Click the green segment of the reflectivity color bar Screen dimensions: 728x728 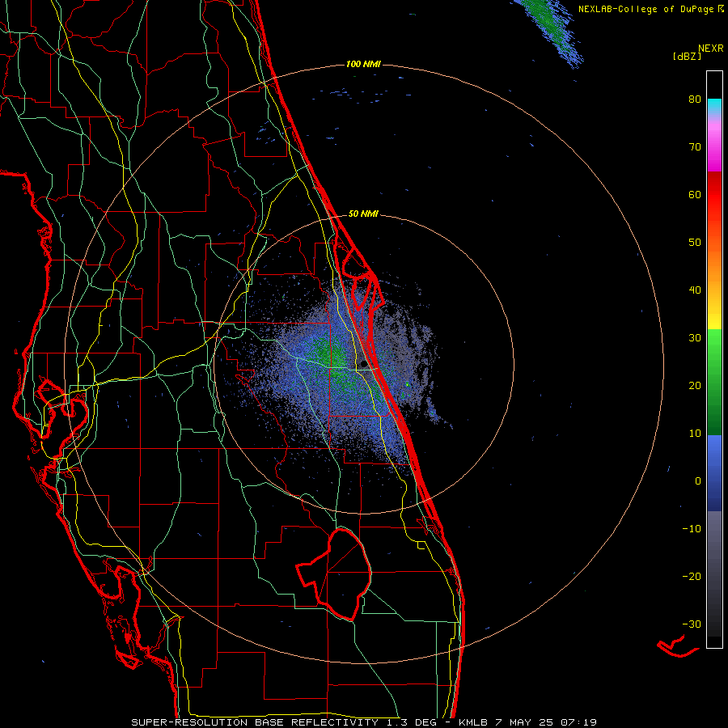click(x=714, y=383)
